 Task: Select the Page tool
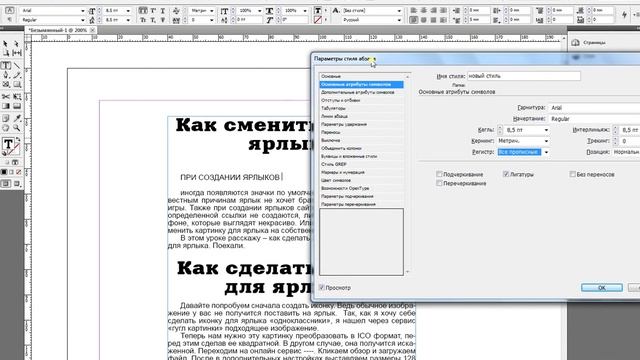pos(5,53)
